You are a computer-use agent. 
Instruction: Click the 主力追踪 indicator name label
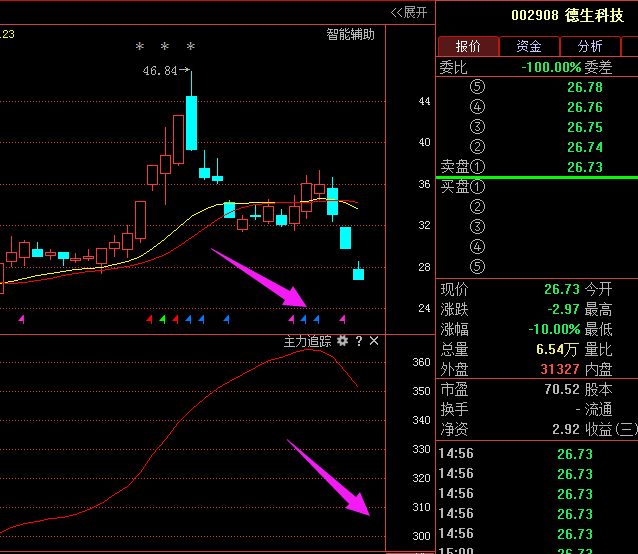tap(307, 341)
